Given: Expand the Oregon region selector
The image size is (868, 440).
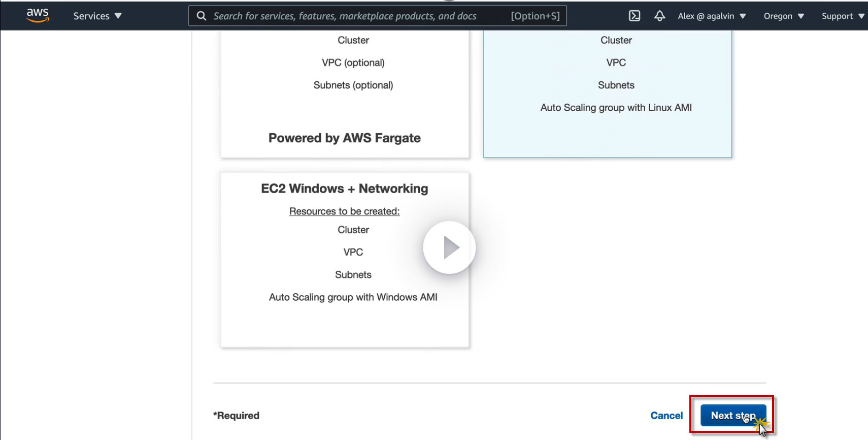Looking at the screenshot, I should click(783, 16).
